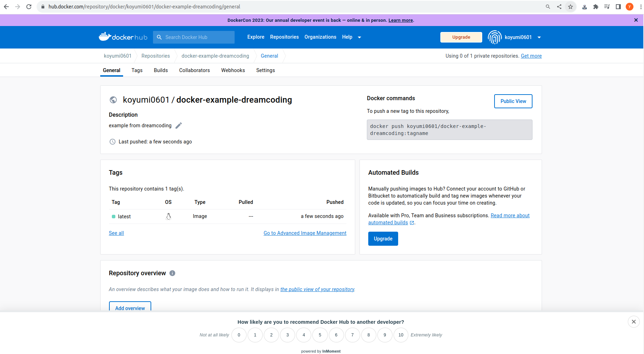Click the info icon next to Repository overview
The width and height of the screenshot is (644, 354).
click(x=172, y=273)
